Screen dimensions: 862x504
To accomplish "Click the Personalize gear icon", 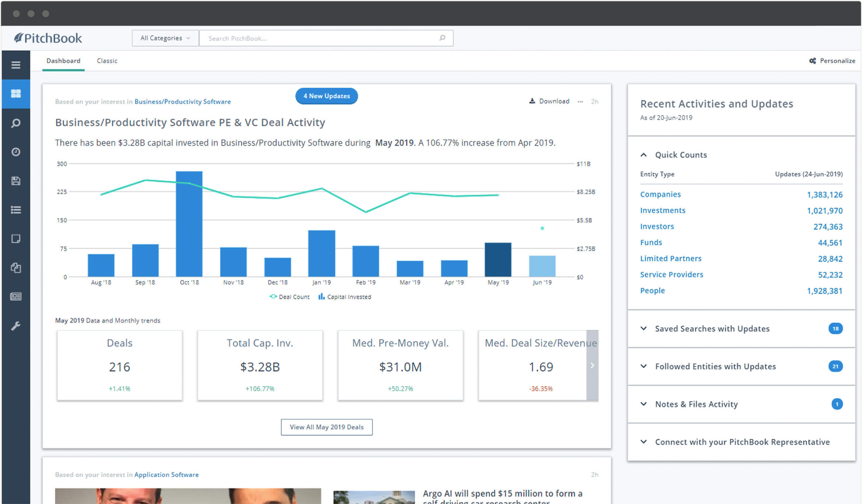I will pyautogui.click(x=812, y=61).
